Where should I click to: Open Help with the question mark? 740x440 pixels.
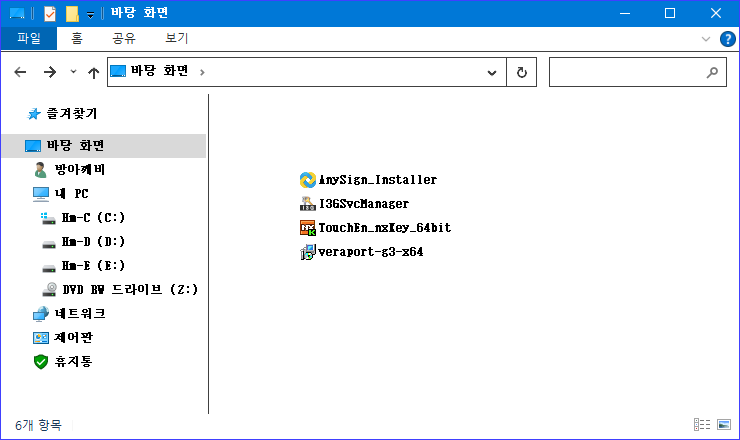click(x=727, y=39)
